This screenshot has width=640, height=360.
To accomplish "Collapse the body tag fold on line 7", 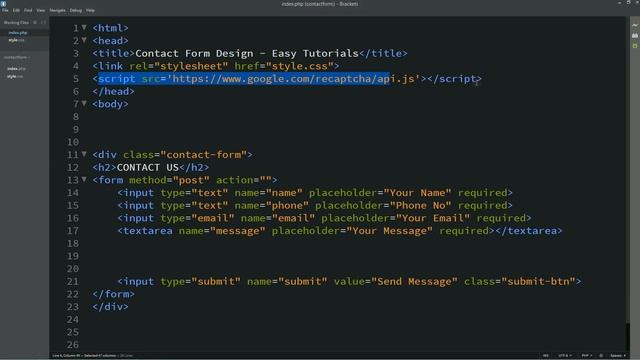I will coord(84,103).
